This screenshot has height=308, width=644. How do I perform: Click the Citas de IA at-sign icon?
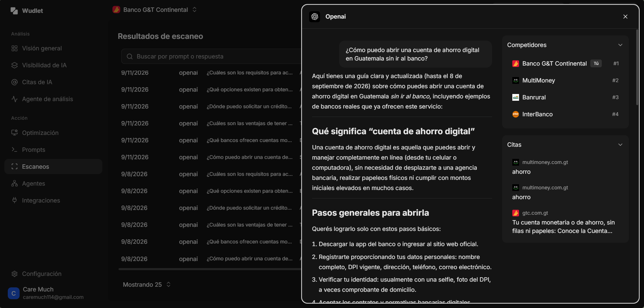(x=15, y=82)
